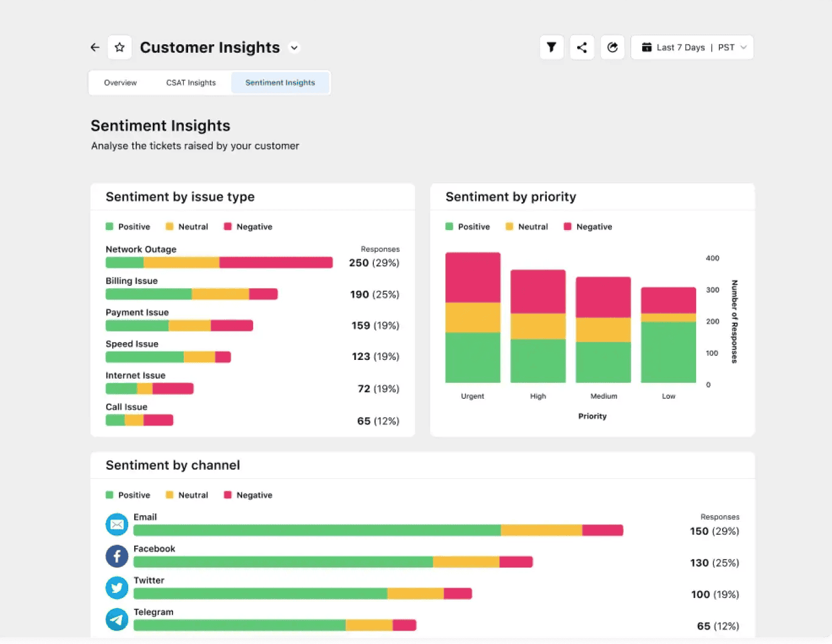The image size is (832, 644).
Task: Toggle Positive legend in Sentiment by issue type
Action: point(128,227)
